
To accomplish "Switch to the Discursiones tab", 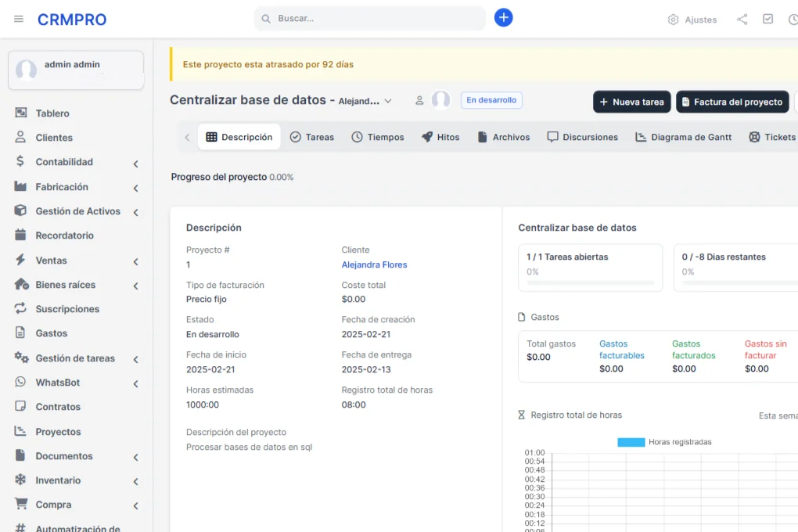I will [x=582, y=137].
